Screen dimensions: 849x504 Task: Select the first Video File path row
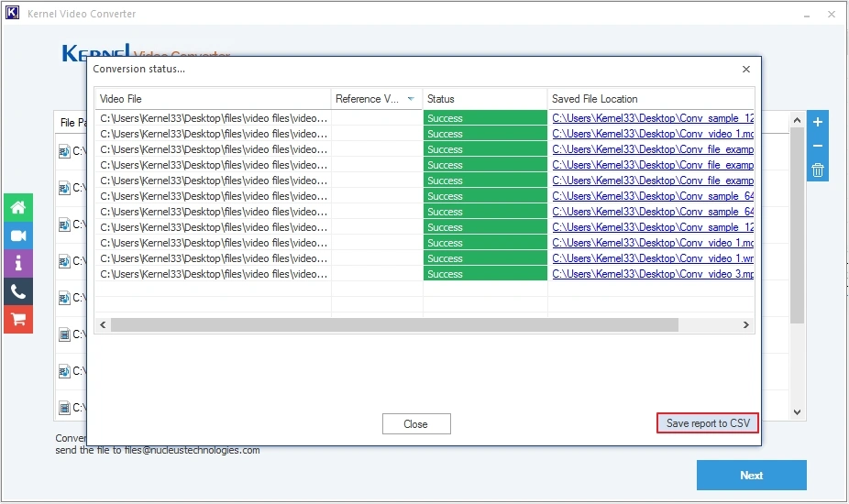214,118
